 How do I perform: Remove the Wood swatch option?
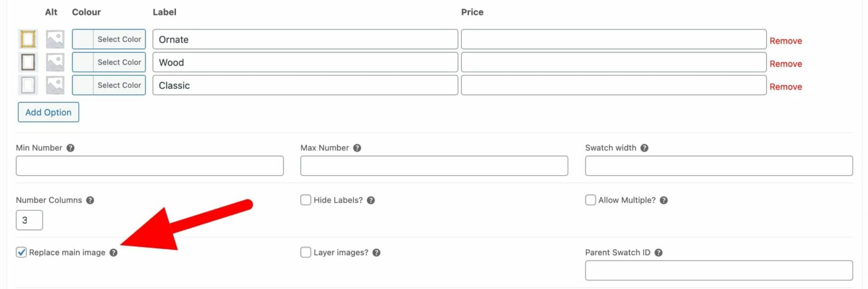coord(786,64)
